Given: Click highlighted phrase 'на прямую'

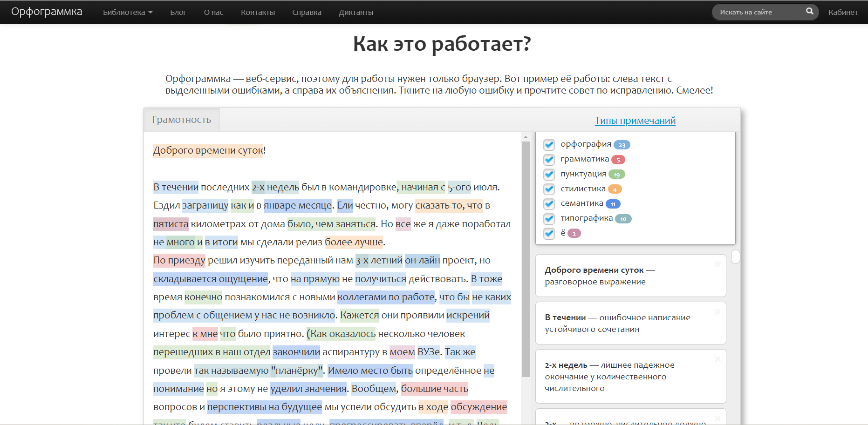Looking at the screenshot, I should pos(315,279).
